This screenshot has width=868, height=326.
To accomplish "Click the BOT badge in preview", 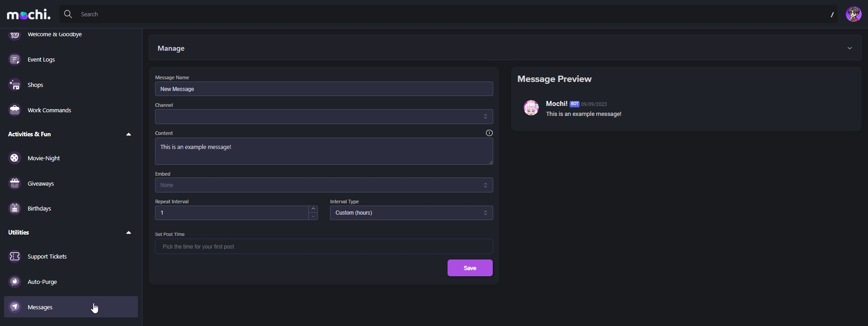I will [x=575, y=104].
